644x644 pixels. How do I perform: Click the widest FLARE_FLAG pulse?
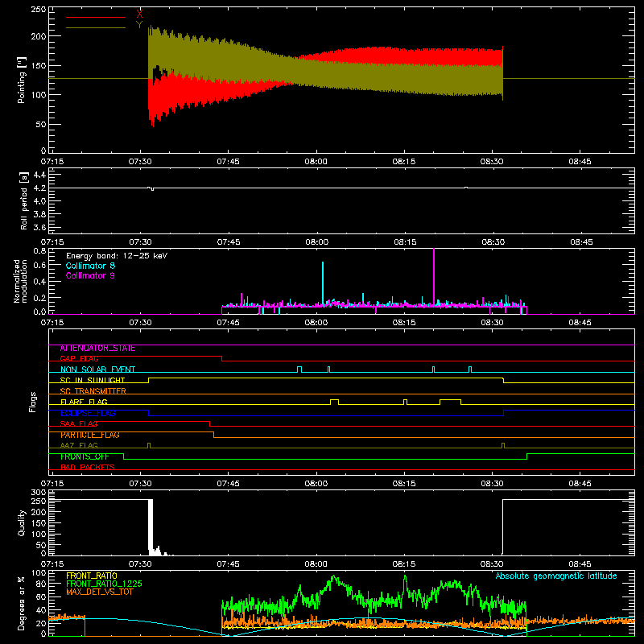[x=450, y=402]
